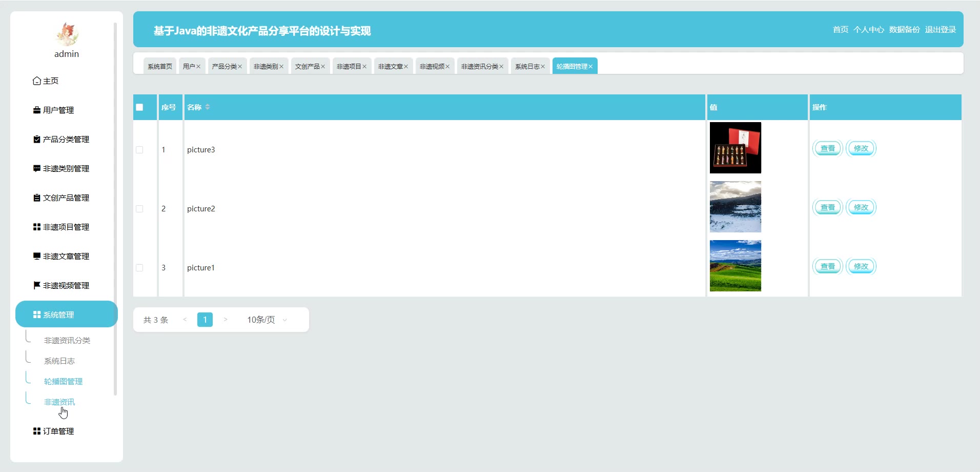Close the 系统日志 tab
This screenshot has height=472, width=980.
tap(543, 67)
